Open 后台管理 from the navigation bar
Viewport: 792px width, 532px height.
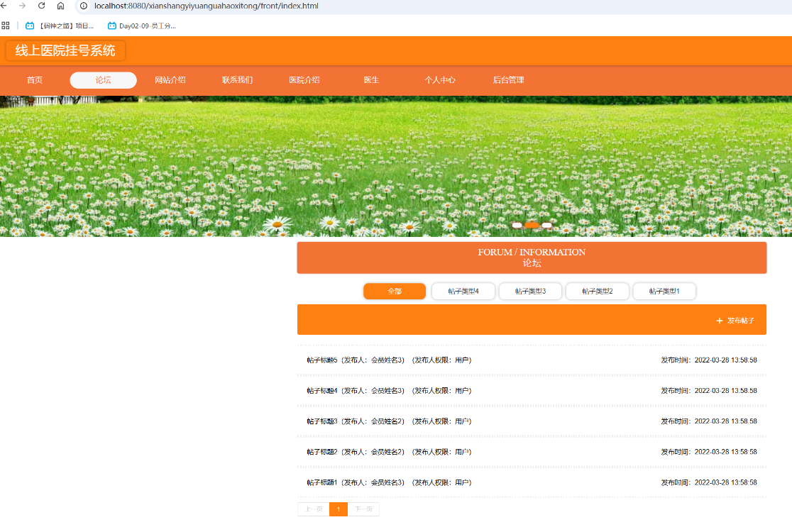click(x=510, y=79)
